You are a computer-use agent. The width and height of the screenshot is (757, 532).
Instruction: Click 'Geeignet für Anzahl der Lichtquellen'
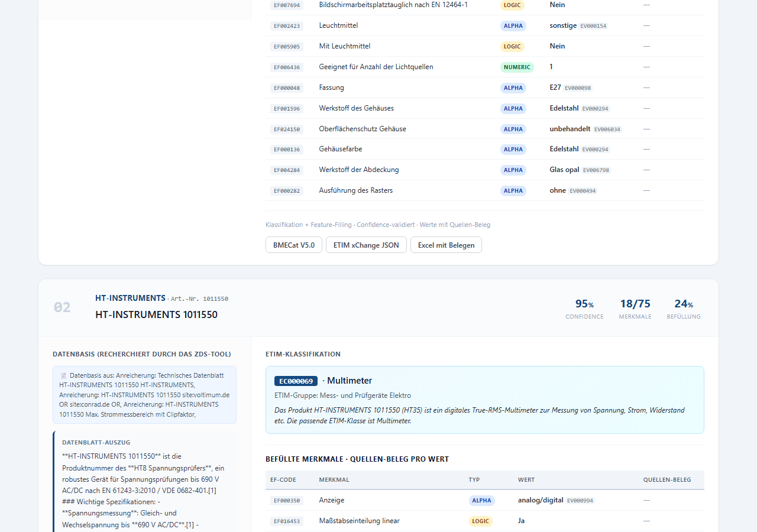[376, 67]
